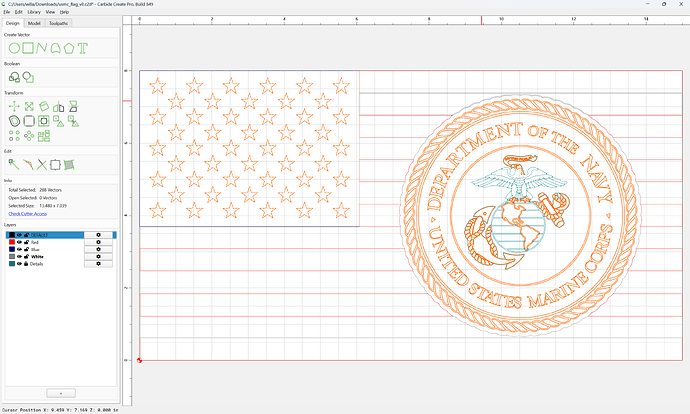
Task: Toggle visibility of the DEFAULT layer
Action: [x=19, y=235]
